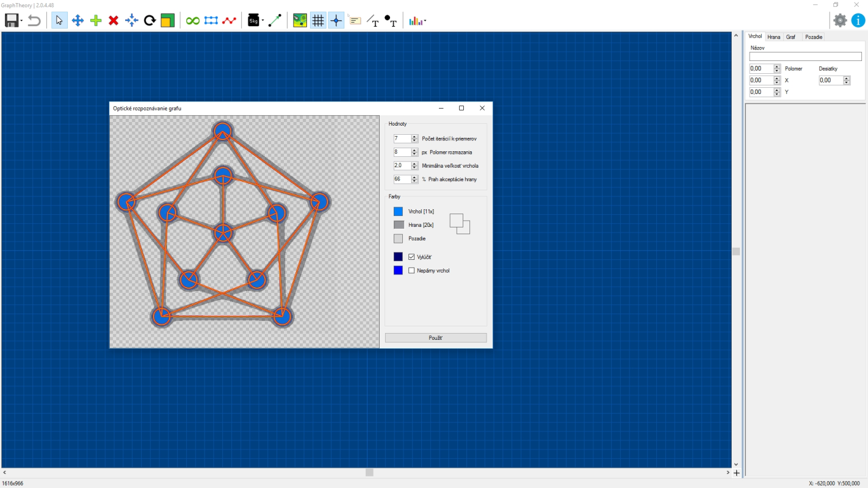Click the plus button at scrollbar corner
The width and height of the screenshot is (868, 488).
point(736,473)
